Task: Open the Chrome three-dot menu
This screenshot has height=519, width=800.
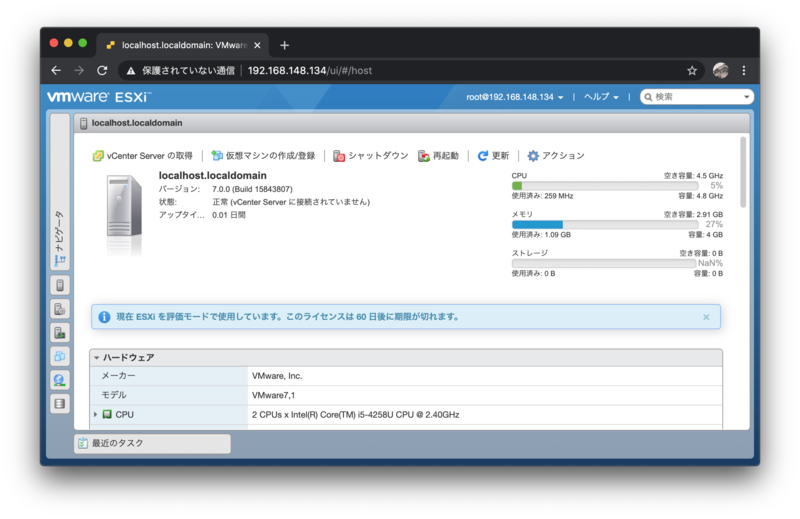Action: tap(744, 70)
